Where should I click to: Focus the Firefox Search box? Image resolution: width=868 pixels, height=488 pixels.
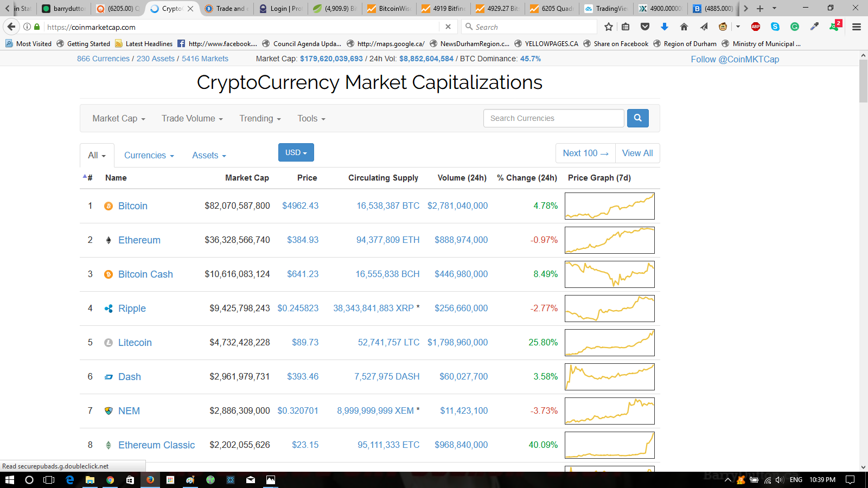point(529,27)
